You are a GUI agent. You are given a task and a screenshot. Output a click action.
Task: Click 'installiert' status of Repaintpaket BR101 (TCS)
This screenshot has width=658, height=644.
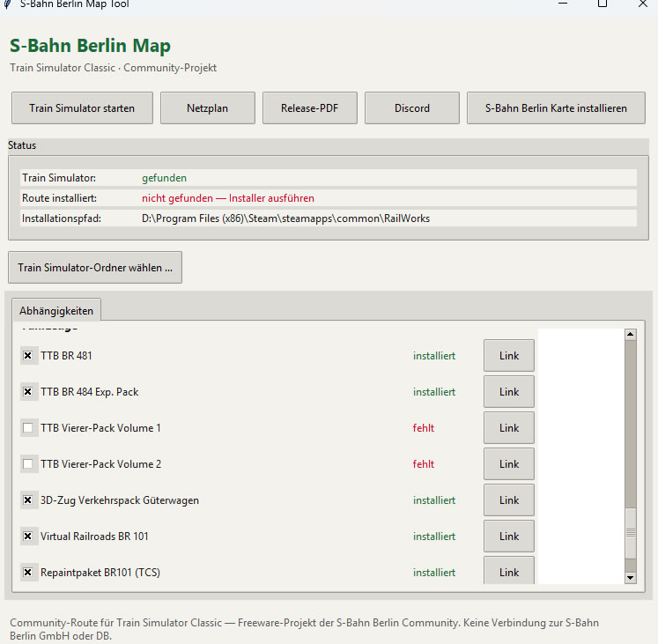[434, 573]
